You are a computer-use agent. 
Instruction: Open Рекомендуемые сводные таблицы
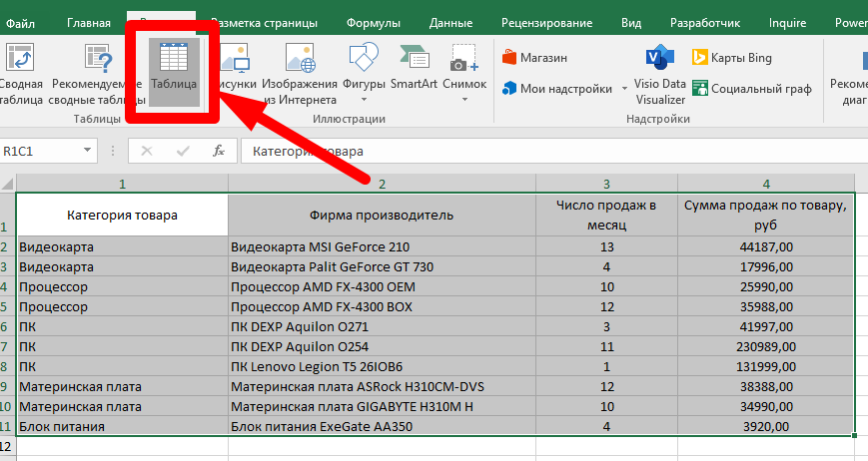pos(97,73)
